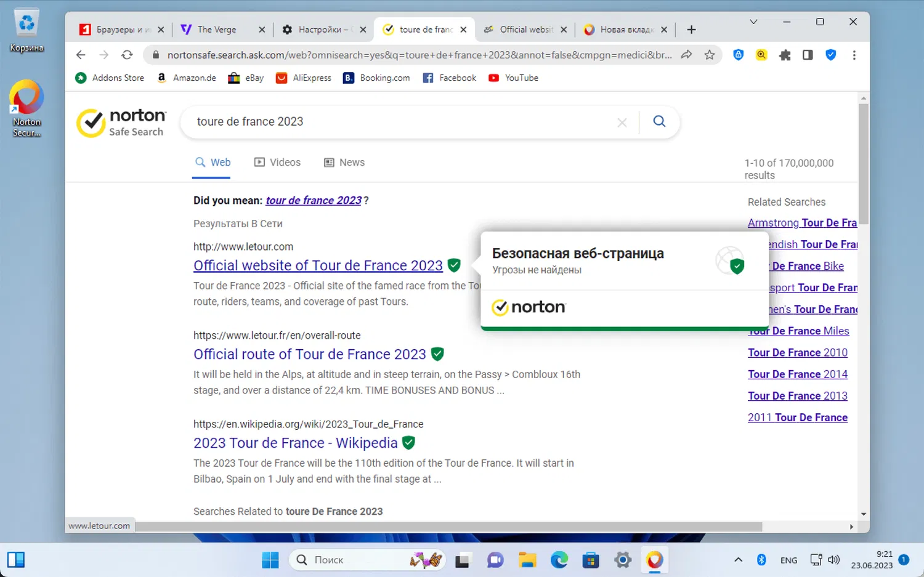Toggle the browser side panel
Image resolution: width=924 pixels, height=577 pixels.
click(x=808, y=55)
